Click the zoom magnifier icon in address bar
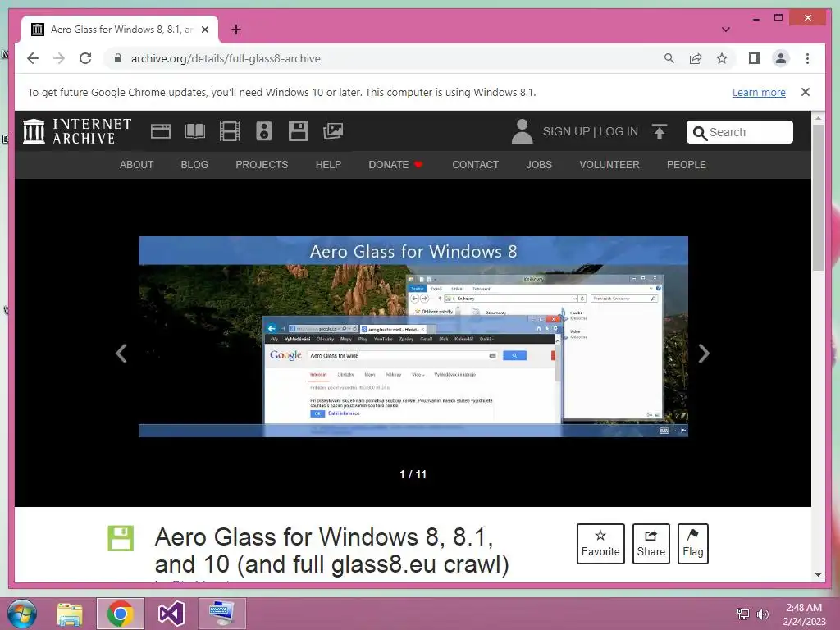This screenshot has width=840, height=630. (669, 58)
